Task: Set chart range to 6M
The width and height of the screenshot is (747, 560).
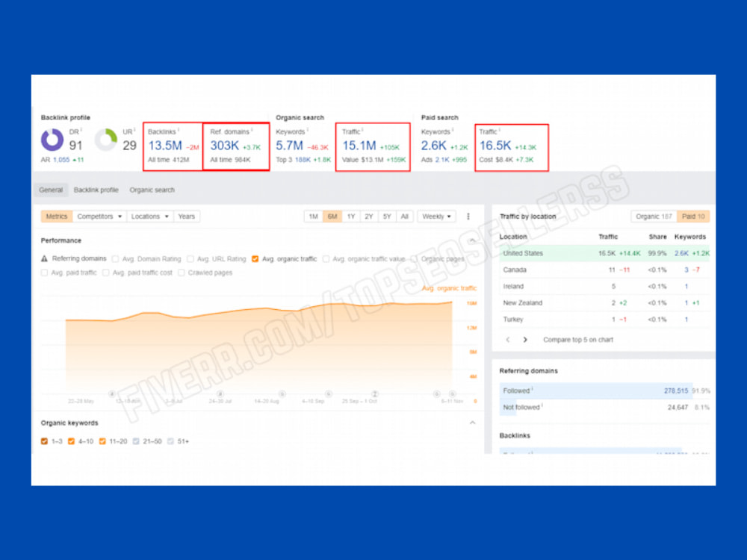Action: (x=332, y=217)
